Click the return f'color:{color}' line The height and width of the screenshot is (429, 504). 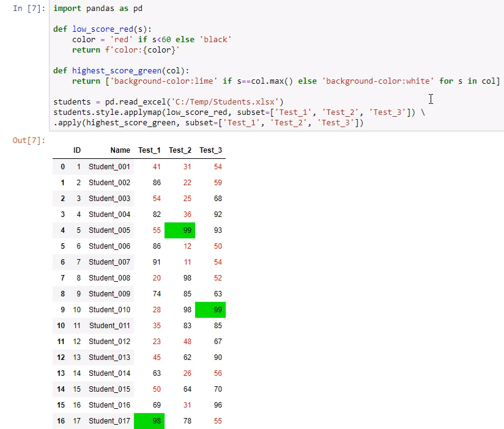(x=125, y=50)
